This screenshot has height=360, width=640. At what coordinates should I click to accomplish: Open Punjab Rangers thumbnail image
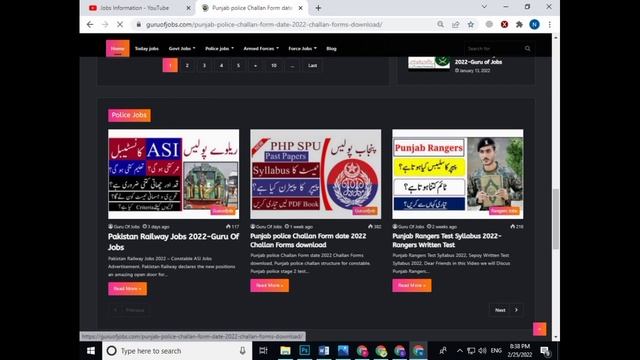click(x=458, y=174)
